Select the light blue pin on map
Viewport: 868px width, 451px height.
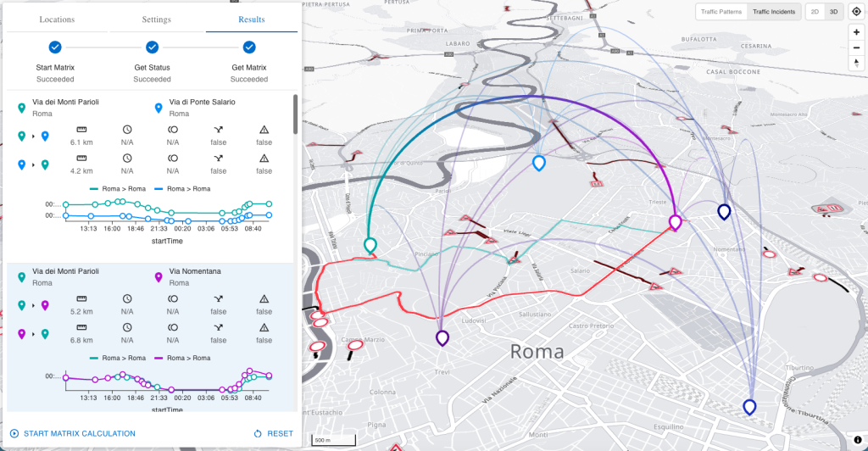(x=538, y=162)
